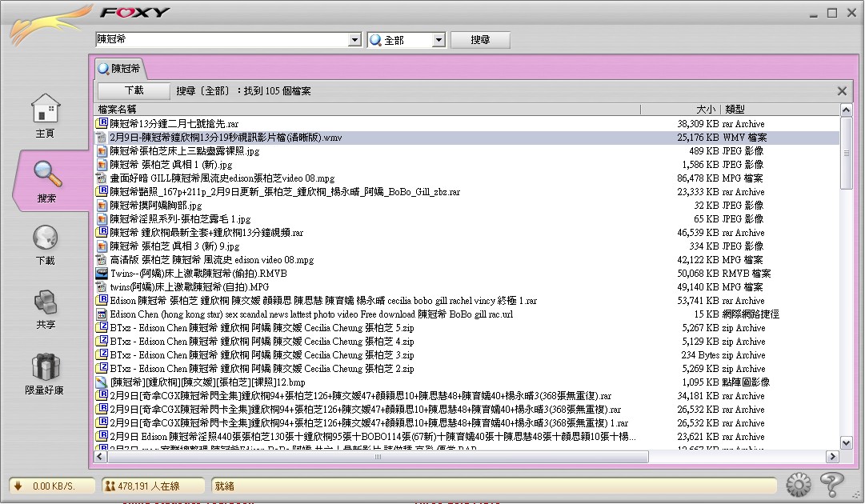Click the "478,191 人在線" online count
The width and height of the screenshot is (865, 504).
point(148,486)
